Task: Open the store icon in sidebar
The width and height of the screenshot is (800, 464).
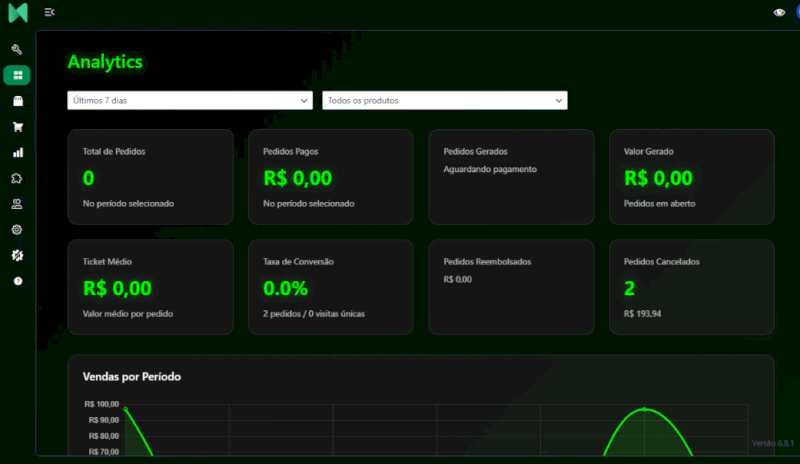Action: point(17,101)
